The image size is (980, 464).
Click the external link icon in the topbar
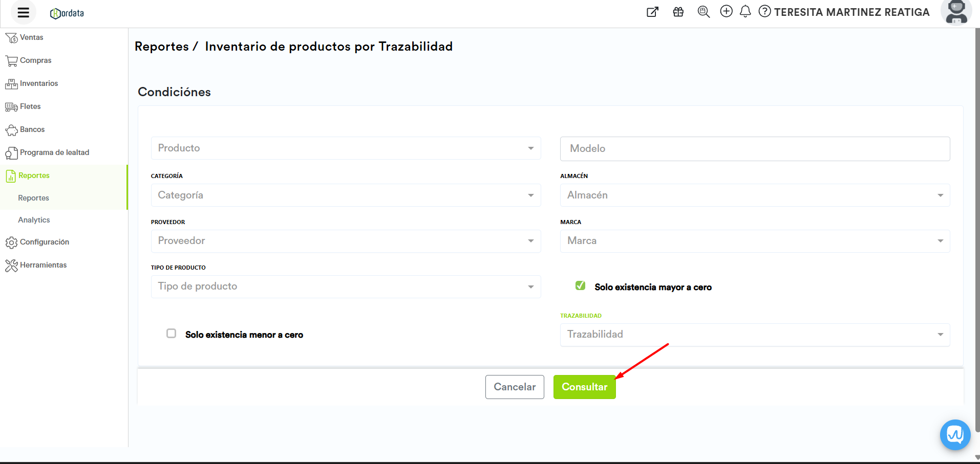tap(652, 11)
